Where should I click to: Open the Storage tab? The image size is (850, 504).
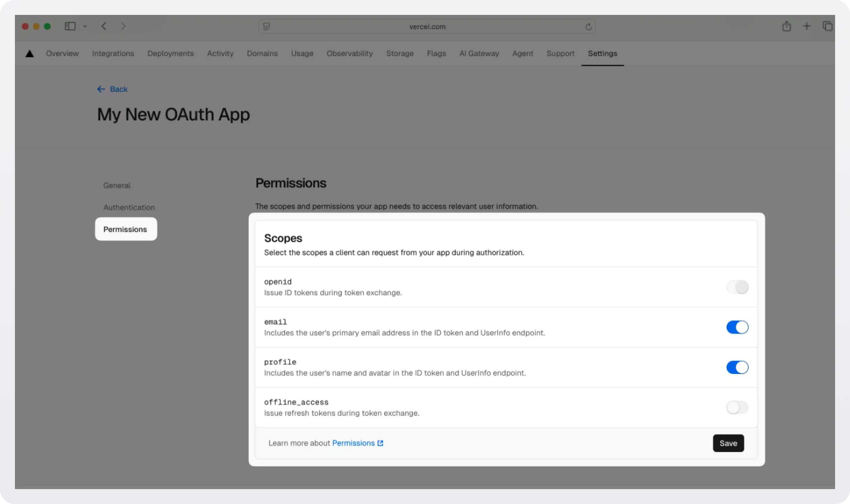point(400,53)
